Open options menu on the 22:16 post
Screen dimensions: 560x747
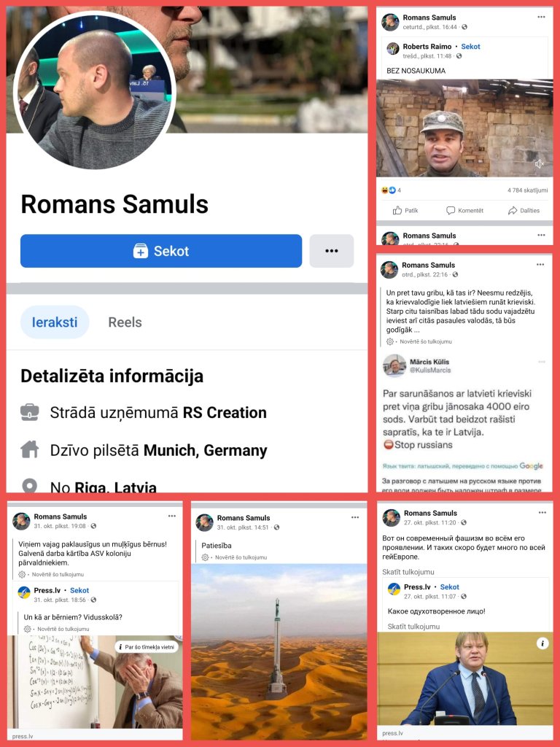pyautogui.click(x=540, y=264)
